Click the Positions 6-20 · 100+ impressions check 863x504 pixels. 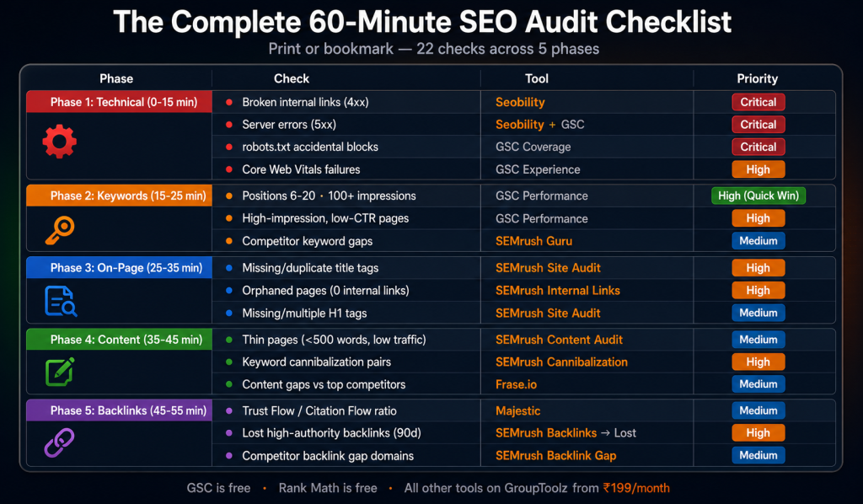coord(330,196)
